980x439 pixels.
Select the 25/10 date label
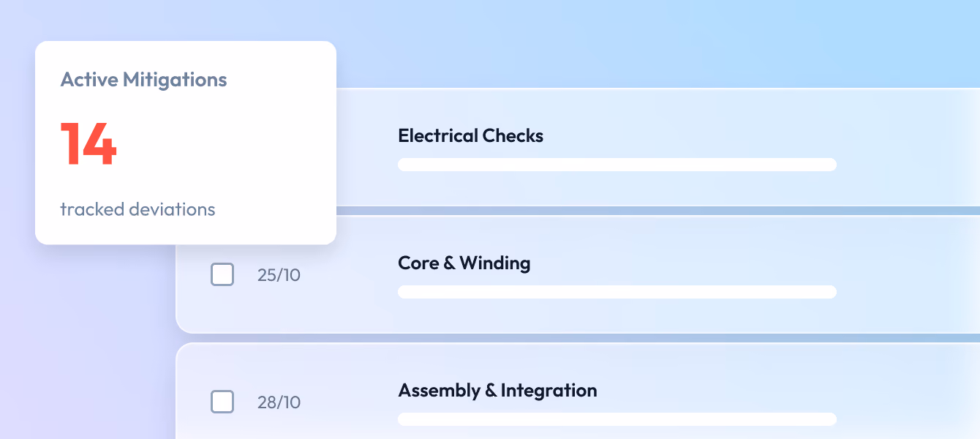[x=279, y=275]
